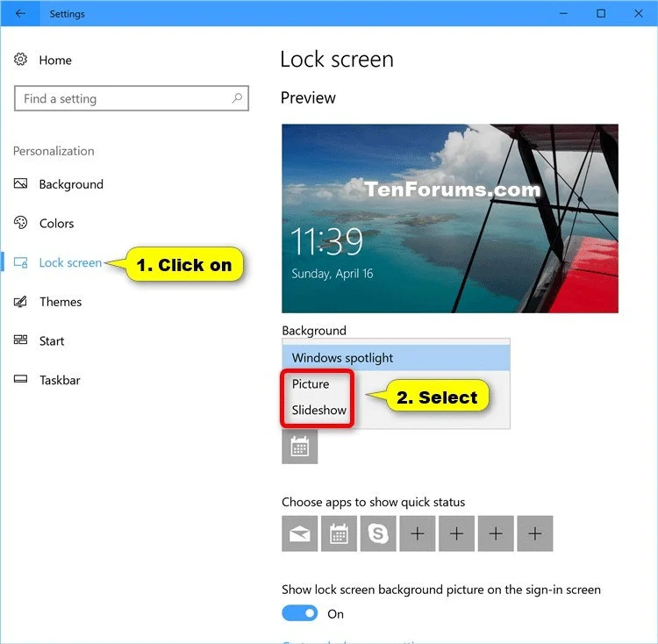Close the Settings window
Screen dimensions: 658x644
pyautogui.click(x=639, y=13)
